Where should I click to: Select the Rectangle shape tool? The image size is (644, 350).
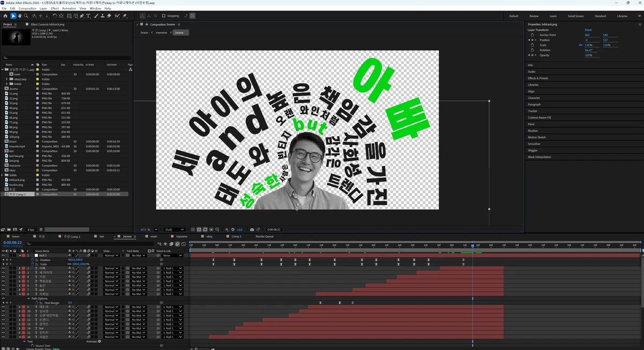(x=69, y=16)
